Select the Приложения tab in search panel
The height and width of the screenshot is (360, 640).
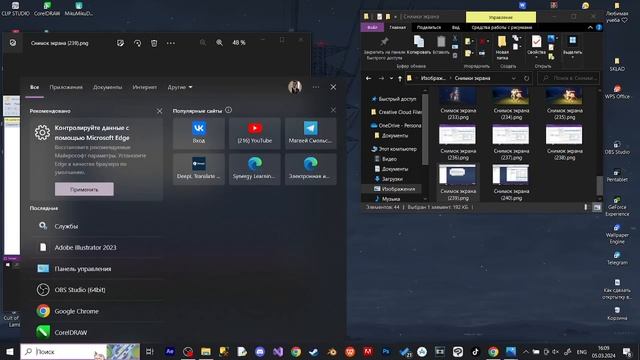[66, 87]
